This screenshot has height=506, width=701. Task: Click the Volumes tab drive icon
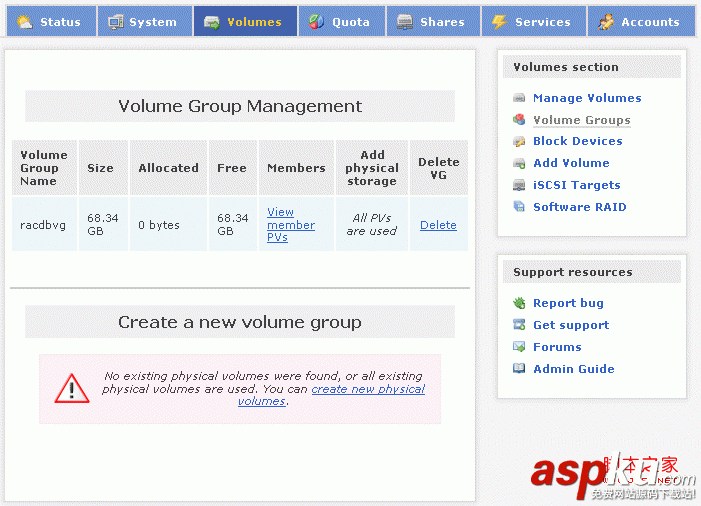[212, 22]
